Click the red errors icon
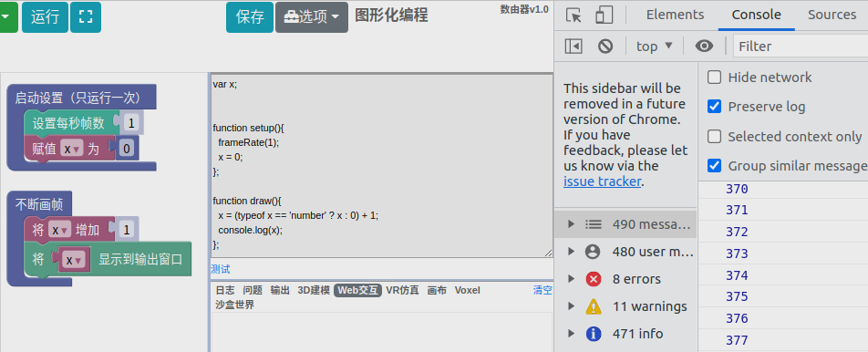868x352 pixels. click(x=594, y=279)
